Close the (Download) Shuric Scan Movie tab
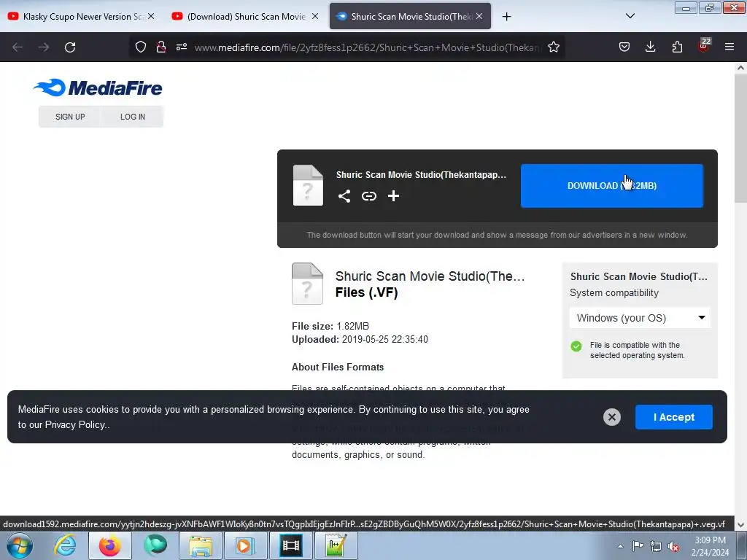 (315, 16)
